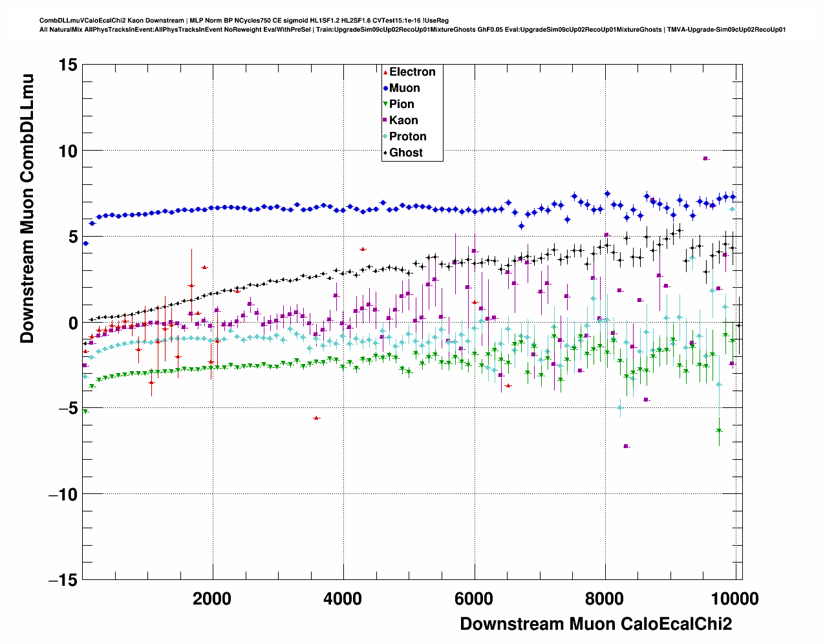Click the subtitle line starting 'All NaturalMix'
The height and width of the screenshot is (644, 825).
[x=412, y=30]
